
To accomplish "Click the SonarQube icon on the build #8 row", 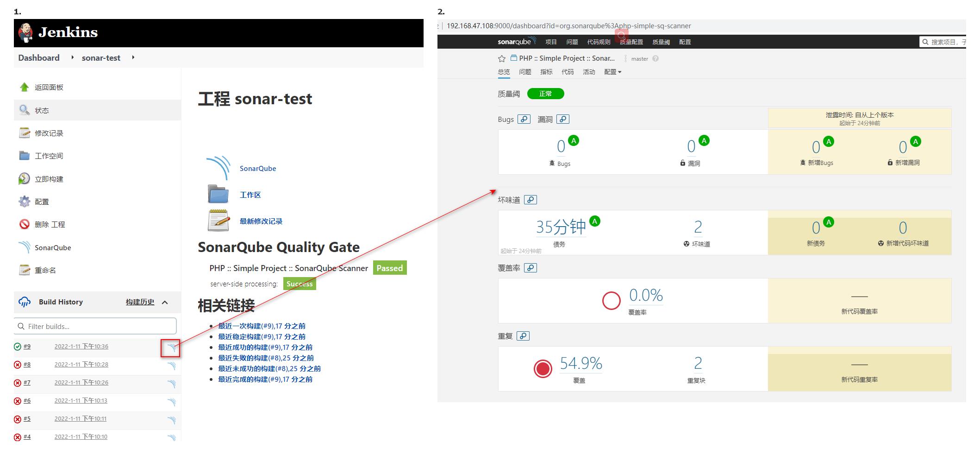I will pyautogui.click(x=172, y=366).
